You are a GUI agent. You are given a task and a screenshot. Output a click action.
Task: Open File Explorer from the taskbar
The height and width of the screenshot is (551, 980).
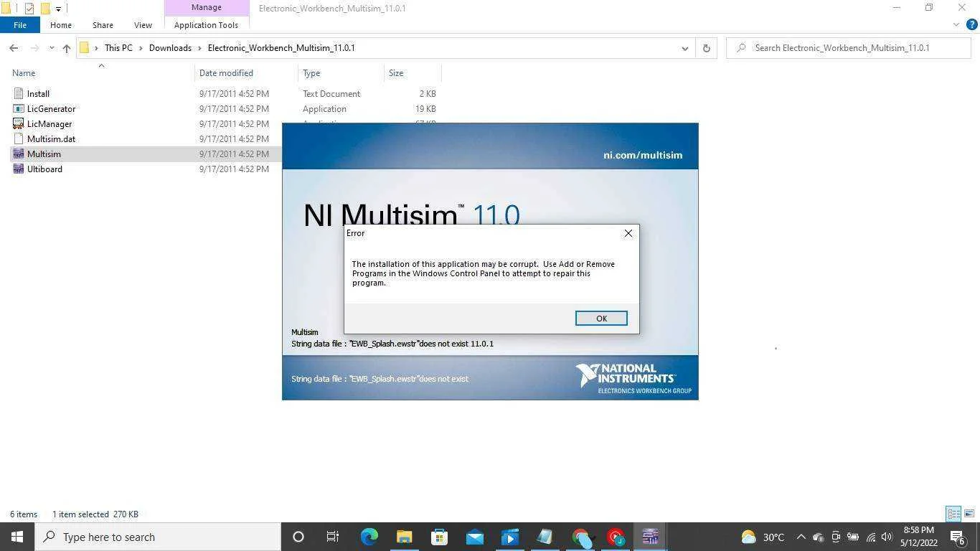click(x=404, y=537)
